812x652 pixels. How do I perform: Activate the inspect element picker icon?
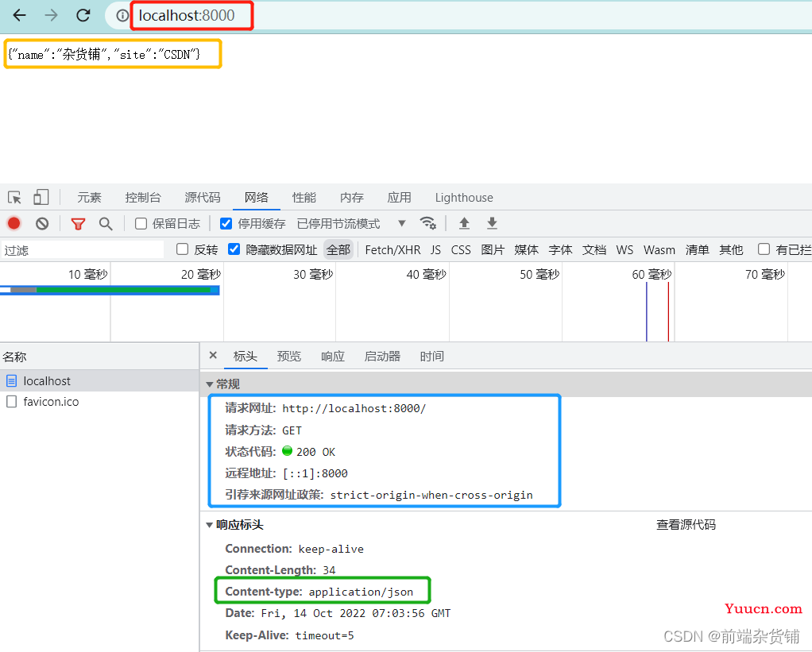[14, 198]
